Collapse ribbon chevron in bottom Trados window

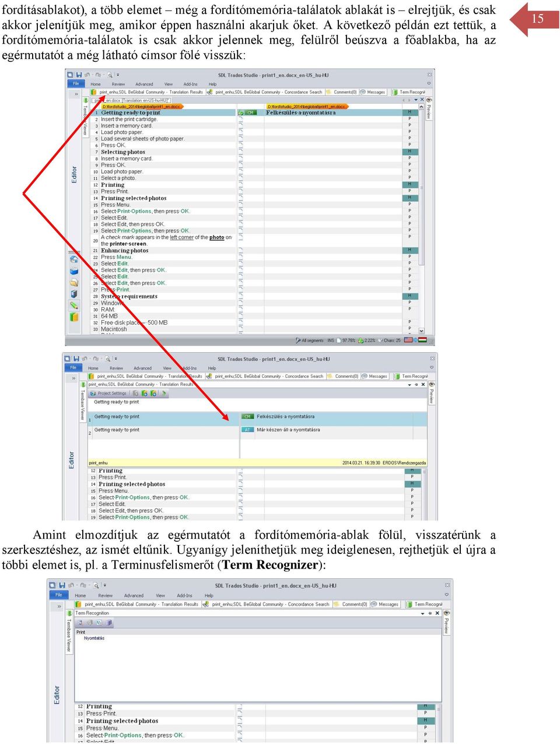pos(447,595)
